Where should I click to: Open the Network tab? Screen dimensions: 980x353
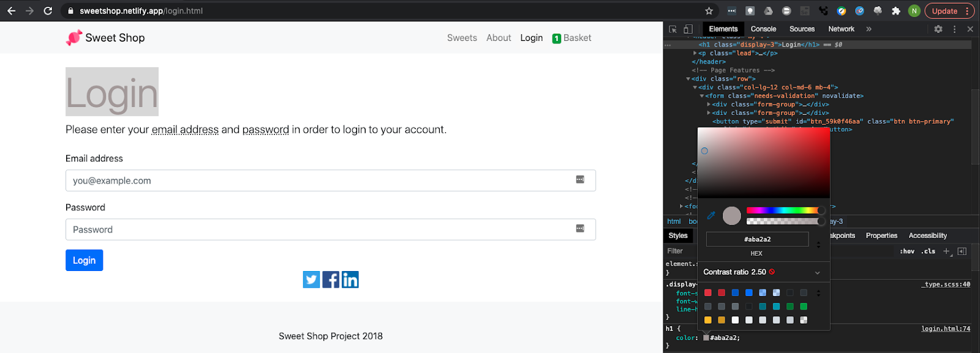click(841, 29)
